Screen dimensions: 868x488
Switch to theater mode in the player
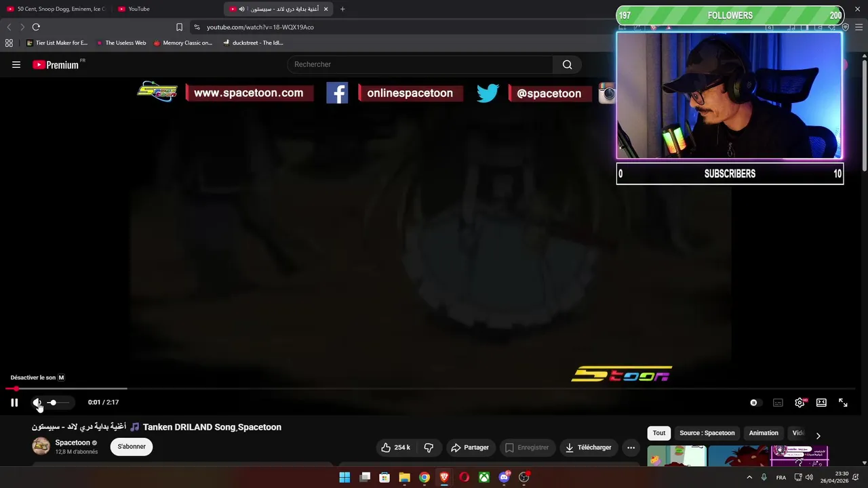point(821,403)
